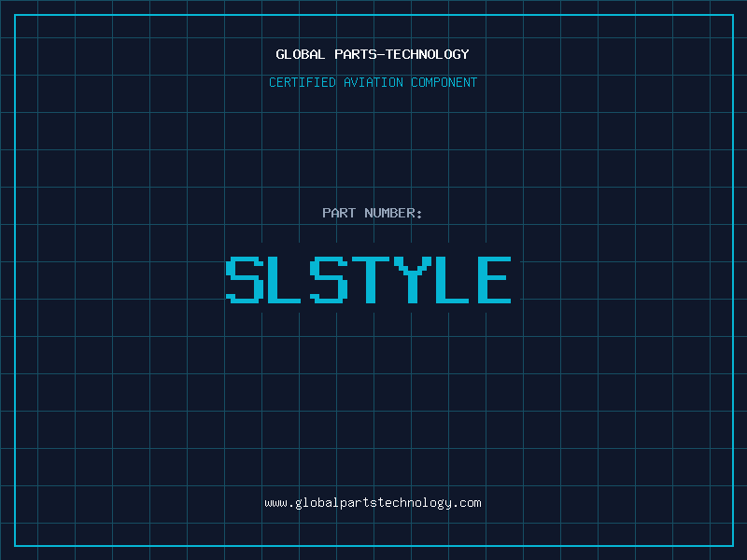Viewport: 747px width, 560px height.
Task: Click the www prefix of the URL
Action: 275,504
